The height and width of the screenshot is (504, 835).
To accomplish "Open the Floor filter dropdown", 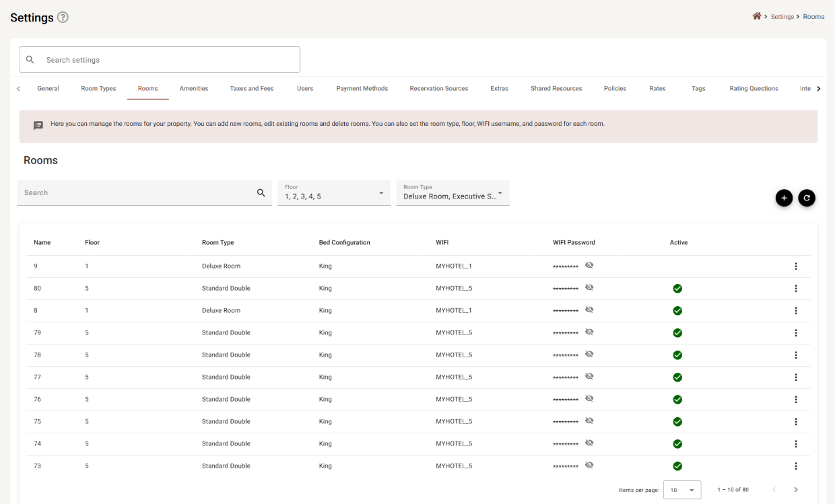I will [334, 193].
